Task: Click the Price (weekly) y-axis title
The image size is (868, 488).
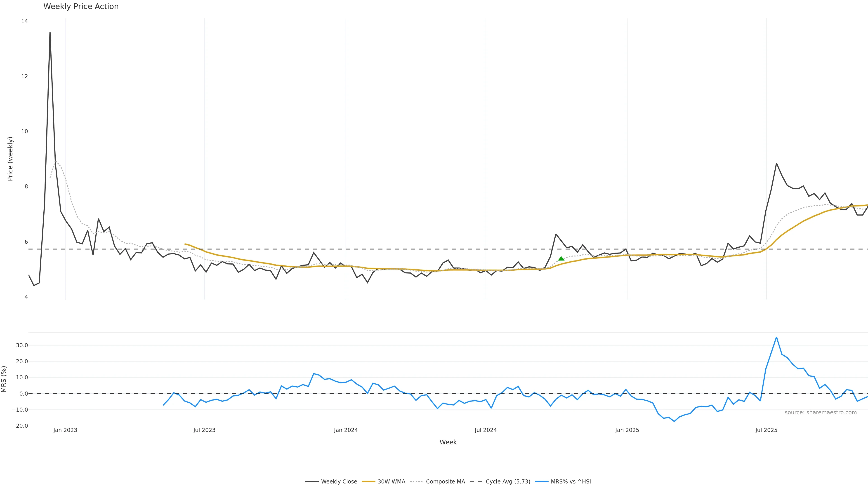Action: click(x=10, y=159)
